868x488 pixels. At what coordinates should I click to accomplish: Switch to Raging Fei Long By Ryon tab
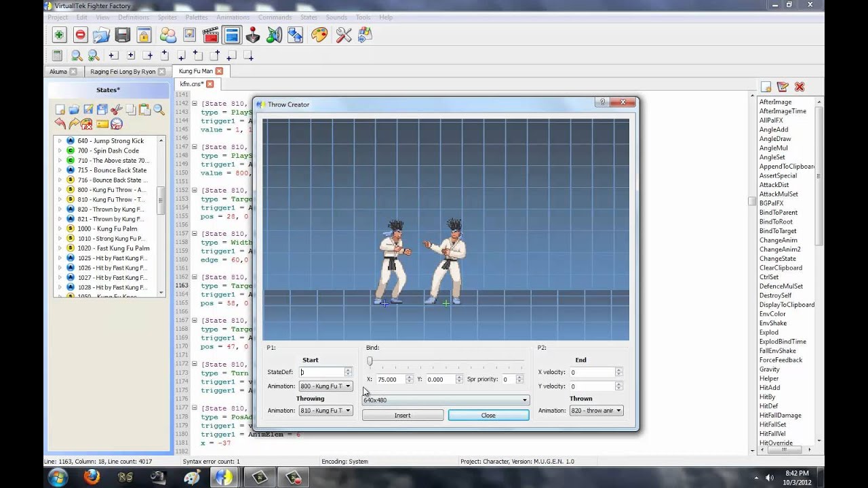click(123, 71)
